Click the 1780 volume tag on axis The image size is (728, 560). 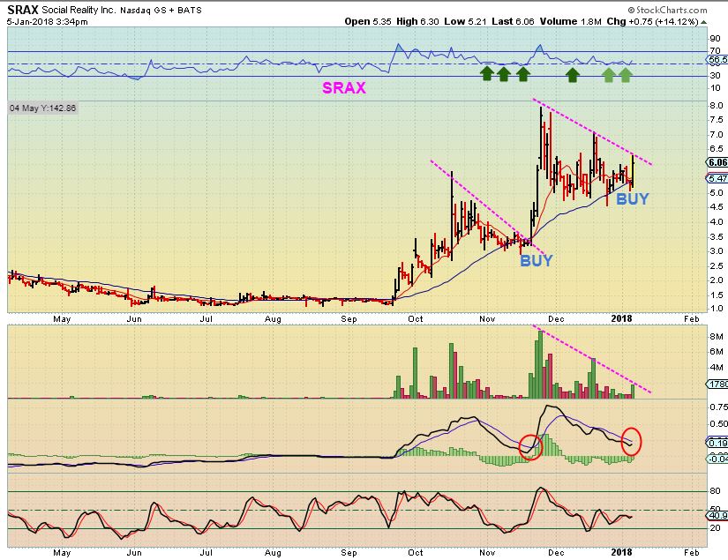tap(717, 385)
